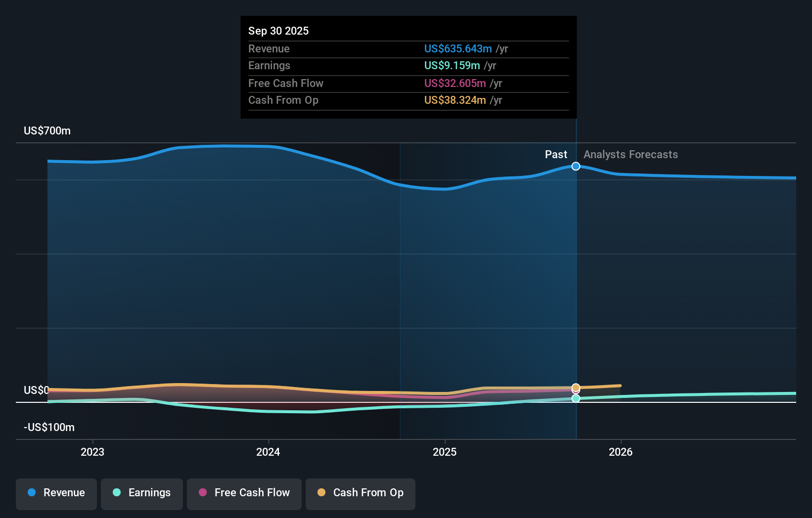This screenshot has width=812, height=518.
Task: Click the orange Cash From Op legend dot
Action: point(321,493)
